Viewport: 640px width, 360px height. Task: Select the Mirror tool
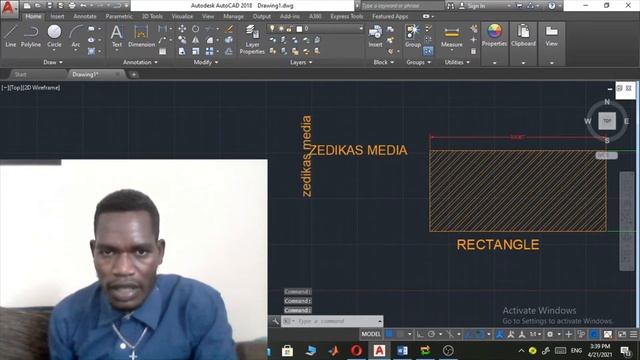(x=196, y=40)
